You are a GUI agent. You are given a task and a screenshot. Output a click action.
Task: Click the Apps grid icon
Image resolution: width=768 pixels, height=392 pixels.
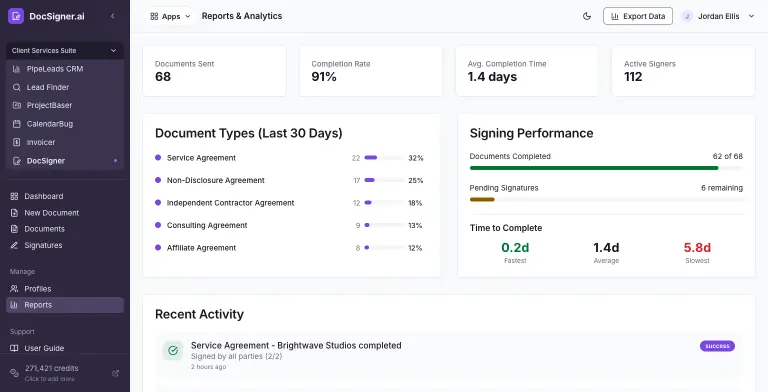154,16
